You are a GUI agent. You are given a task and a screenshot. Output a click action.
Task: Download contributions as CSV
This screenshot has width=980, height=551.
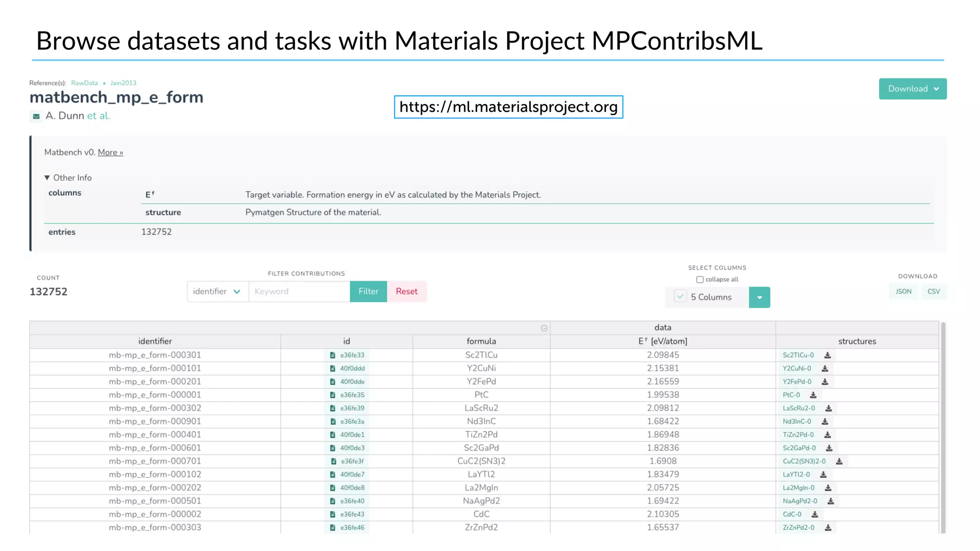934,292
